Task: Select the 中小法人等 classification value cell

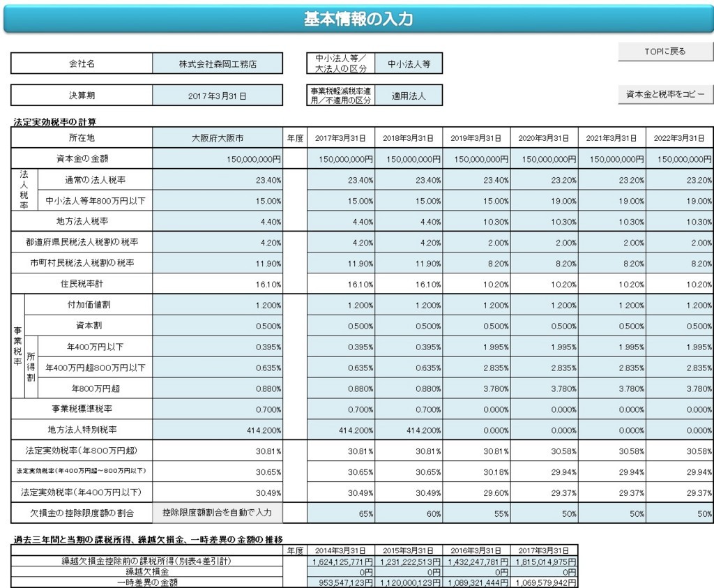Action: coord(409,63)
